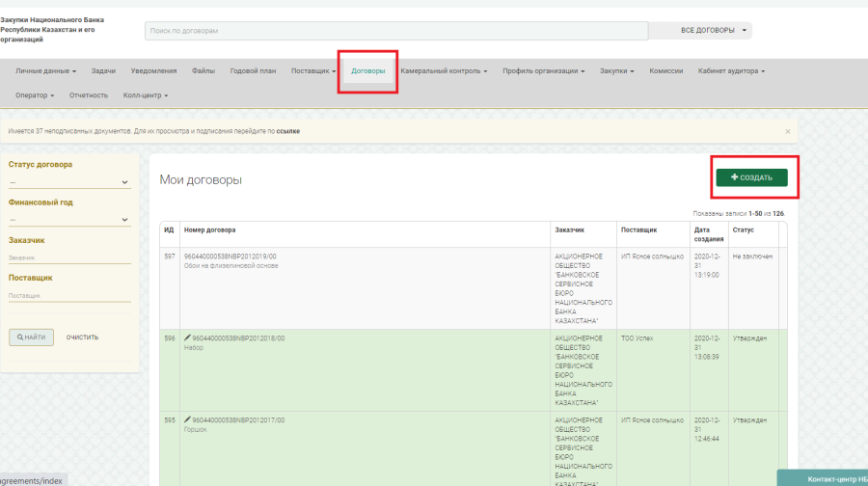This screenshot has height=486, width=868.
Task: Open contract 960440000538NBP2012019/00
Action: pyautogui.click(x=231, y=256)
